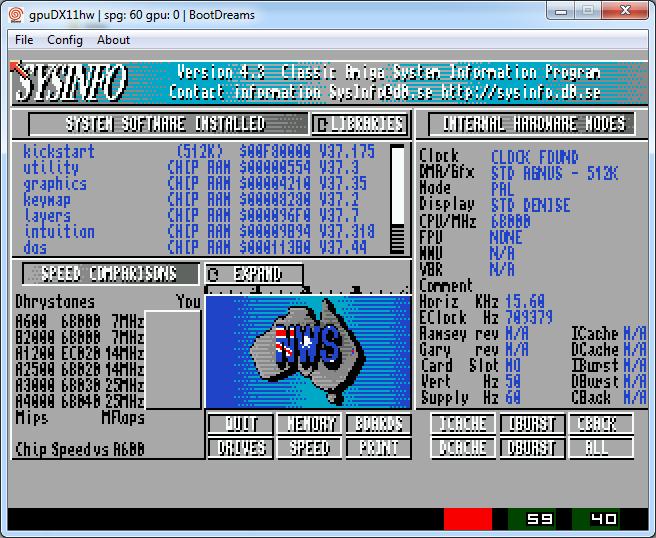
Task: Click the Dhrystones label
Action: pyautogui.click(x=55, y=301)
